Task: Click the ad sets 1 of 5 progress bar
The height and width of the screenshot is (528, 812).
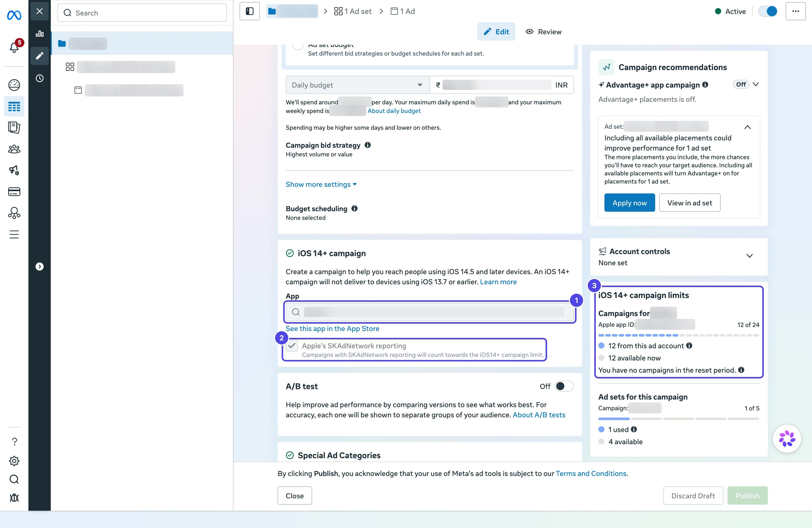Action: click(x=679, y=419)
